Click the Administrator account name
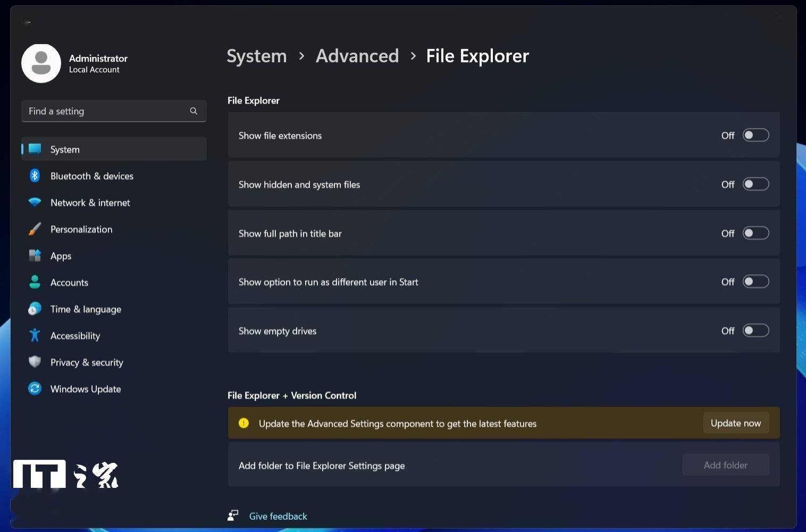This screenshot has height=532, width=806. pyautogui.click(x=98, y=58)
